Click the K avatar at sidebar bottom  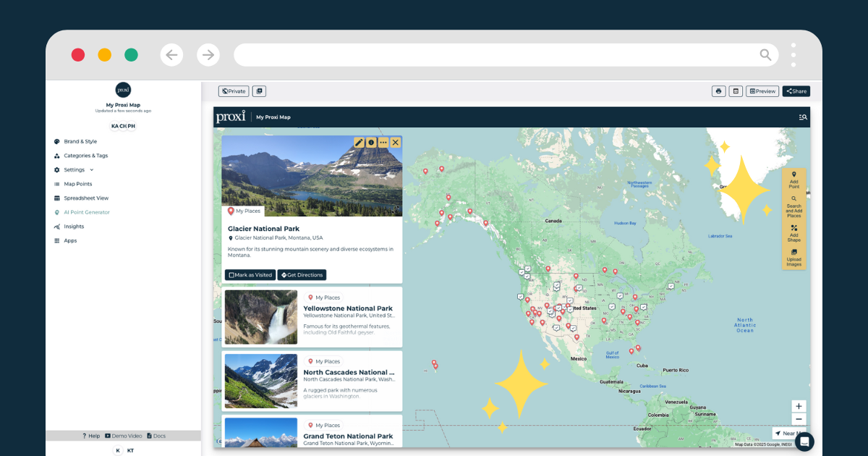(118, 450)
